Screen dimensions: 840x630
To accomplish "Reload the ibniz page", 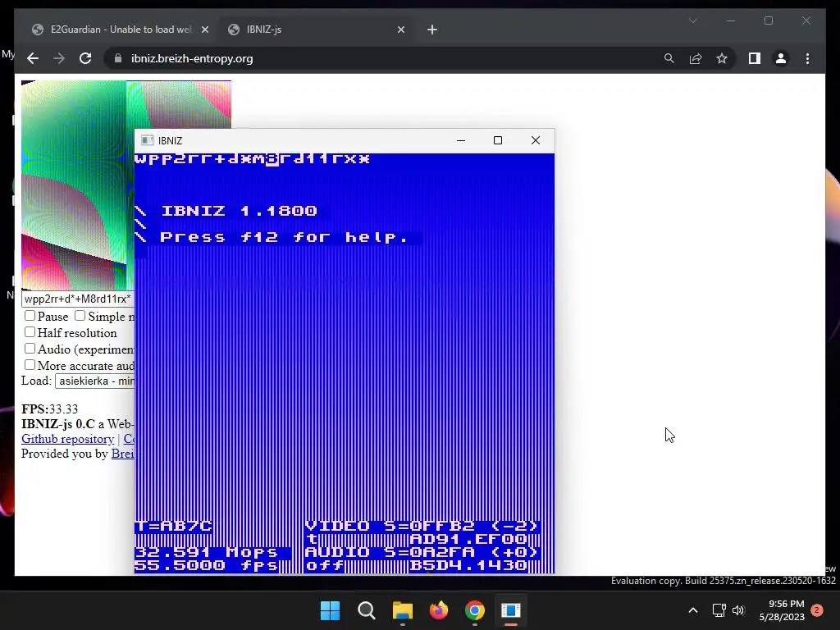I will pos(85,58).
